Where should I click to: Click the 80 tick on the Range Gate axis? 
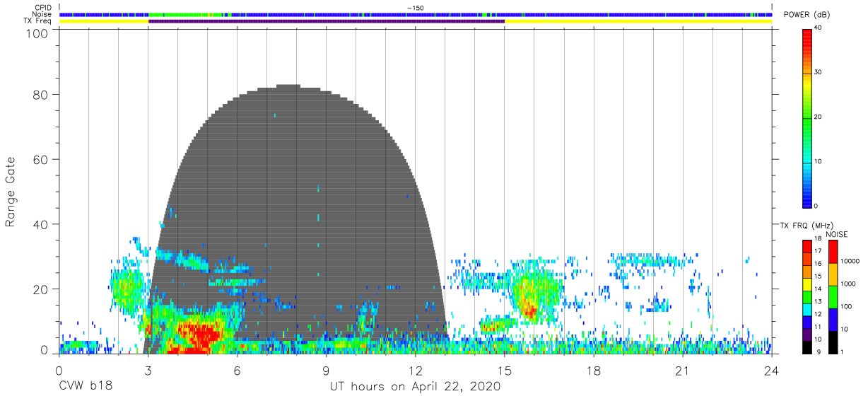pyautogui.click(x=41, y=94)
